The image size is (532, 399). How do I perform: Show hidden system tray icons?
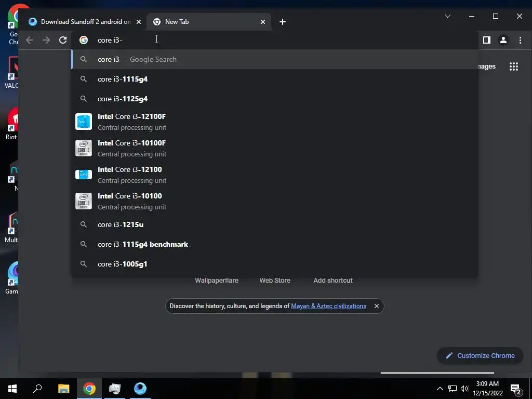click(x=440, y=389)
